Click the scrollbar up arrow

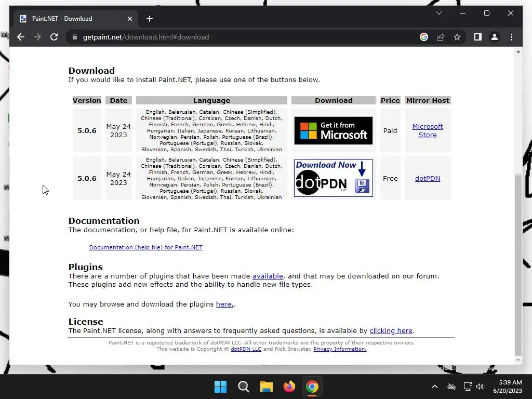518,51
